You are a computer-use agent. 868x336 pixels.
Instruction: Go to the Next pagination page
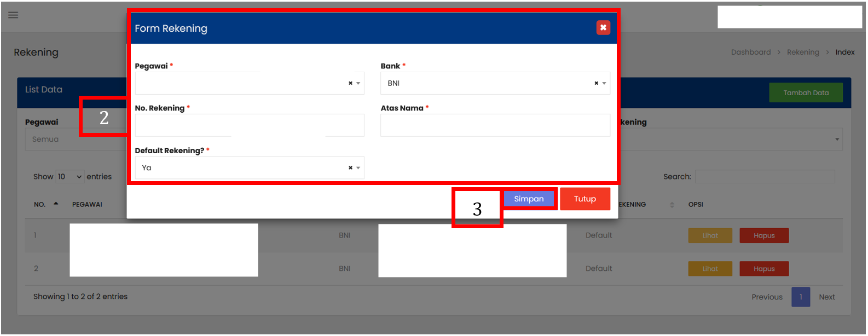pos(826,297)
